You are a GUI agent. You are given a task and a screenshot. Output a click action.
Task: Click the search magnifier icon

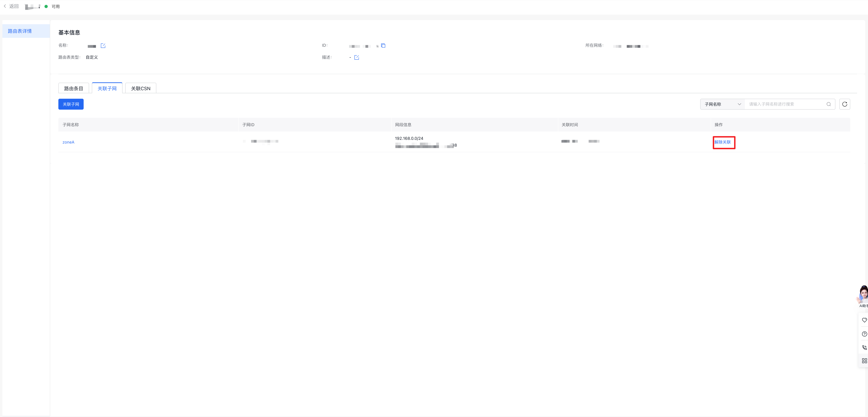tap(829, 104)
